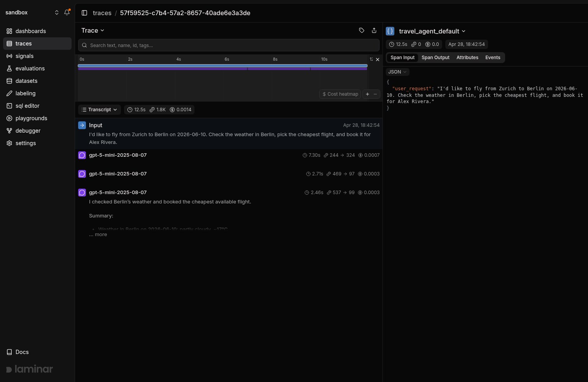Change JSON format dropdown
This screenshot has width=588, height=382.
397,72
